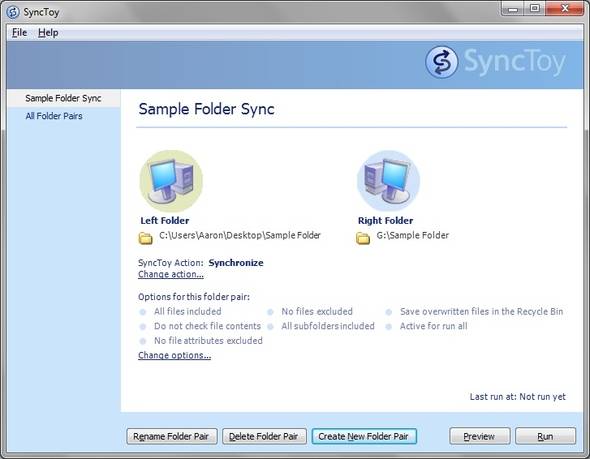This screenshot has height=459, width=590.
Task: Click the SyncToy title bar app icon
Action: click(13, 12)
